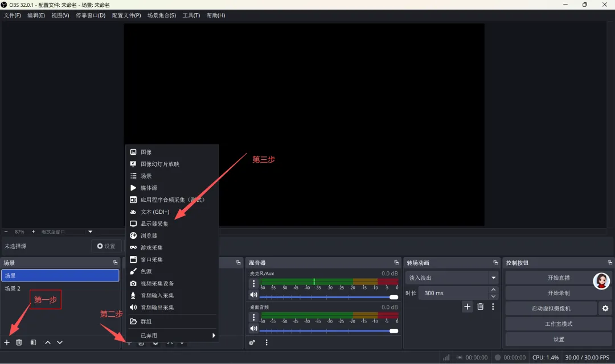This screenshot has width=615, height=364.
Task: Float the sources dock panel
Action: pos(239,263)
